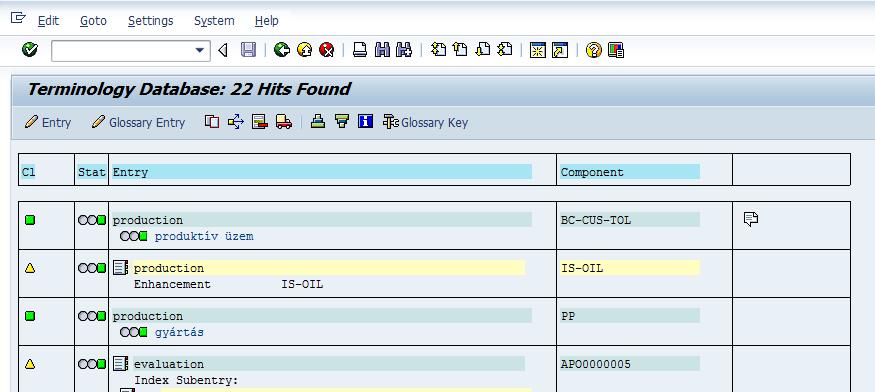Viewport: 875px width, 392px height.
Task: Open the glossary document icon beside evaluation
Action: (121, 364)
